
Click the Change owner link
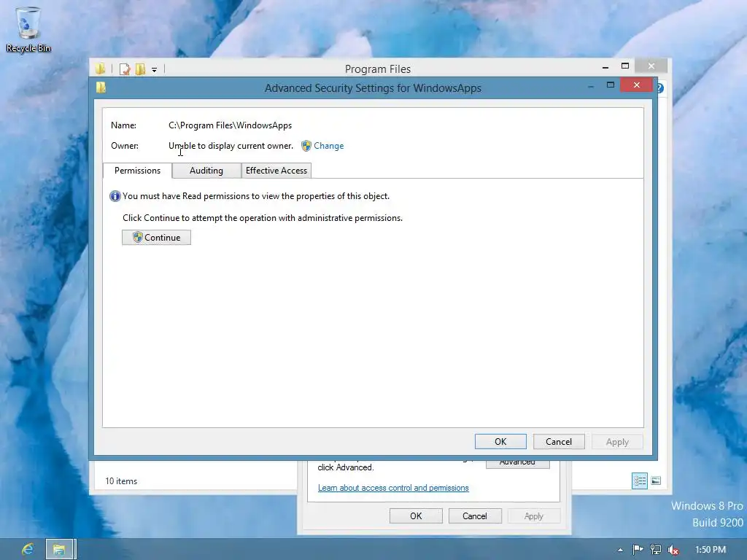point(329,146)
